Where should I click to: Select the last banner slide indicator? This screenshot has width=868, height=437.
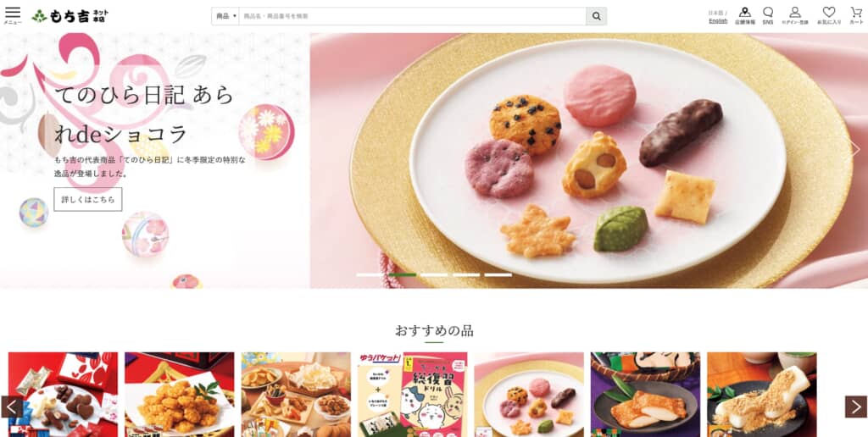498,274
